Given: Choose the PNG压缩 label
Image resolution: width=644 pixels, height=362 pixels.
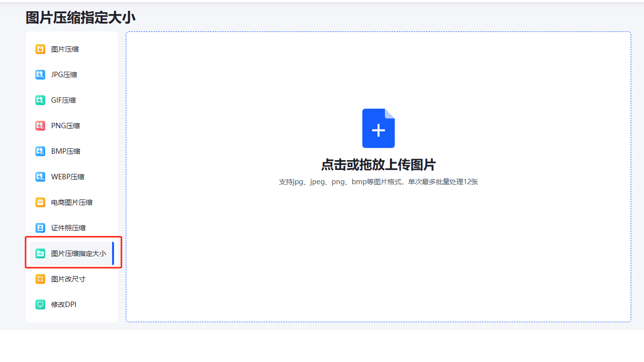Looking at the screenshot, I should 65,126.
